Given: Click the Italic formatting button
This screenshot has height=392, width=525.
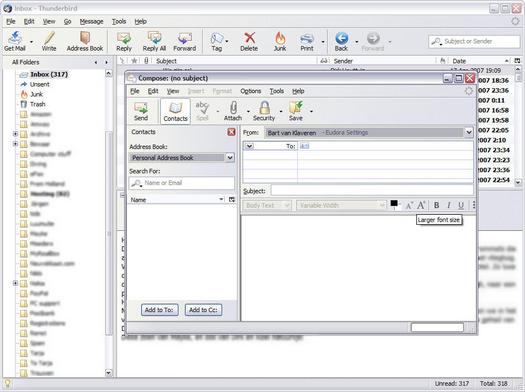Looking at the screenshot, I should point(449,205).
